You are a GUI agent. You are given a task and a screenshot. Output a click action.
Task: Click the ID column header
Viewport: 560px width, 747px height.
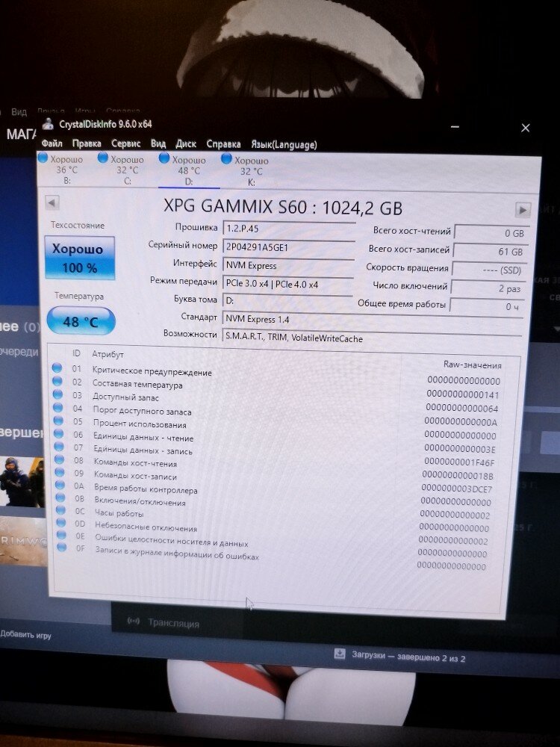pos(76,353)
